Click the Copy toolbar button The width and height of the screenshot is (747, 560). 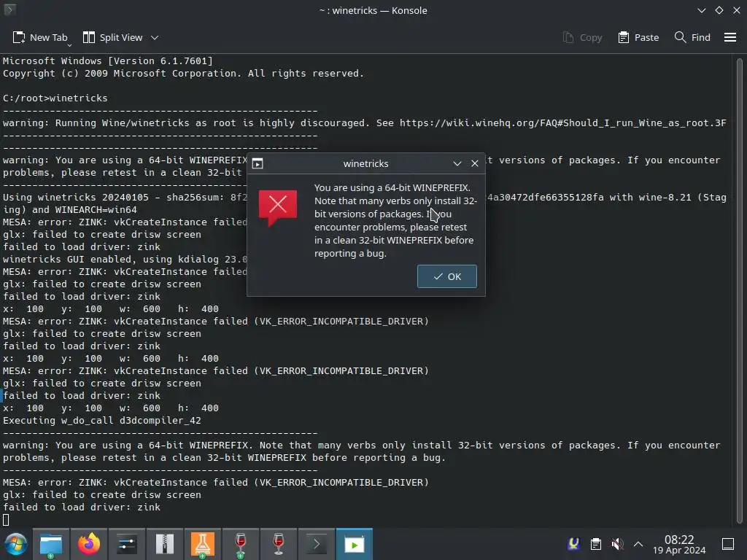point(582,37)
